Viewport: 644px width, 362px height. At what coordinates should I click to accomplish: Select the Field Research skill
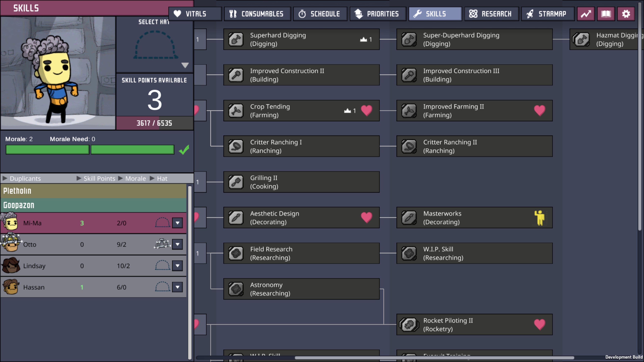click(x=301, y=253)
